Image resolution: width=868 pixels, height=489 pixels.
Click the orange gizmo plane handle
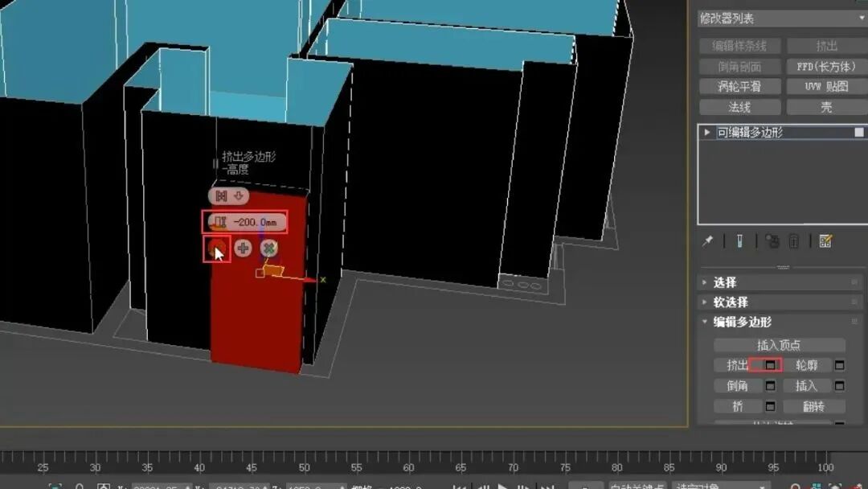(273, 271)
